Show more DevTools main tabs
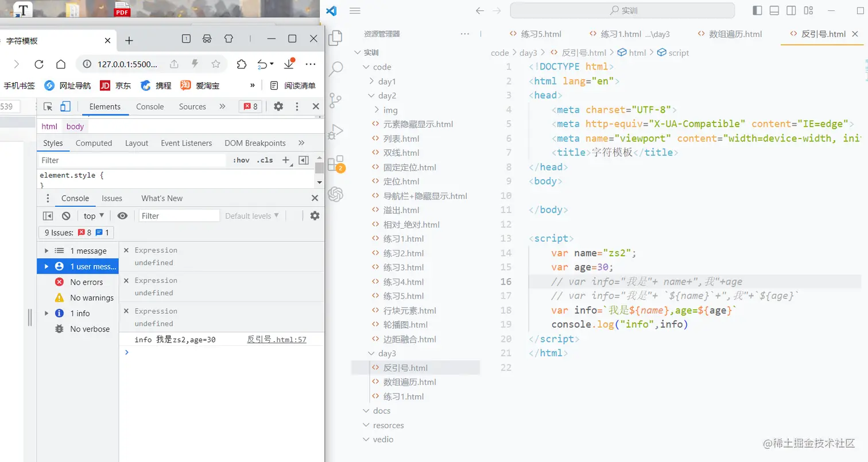Image resolution: width=868 pixels, height=462 pixels. [x=222, y=106]
